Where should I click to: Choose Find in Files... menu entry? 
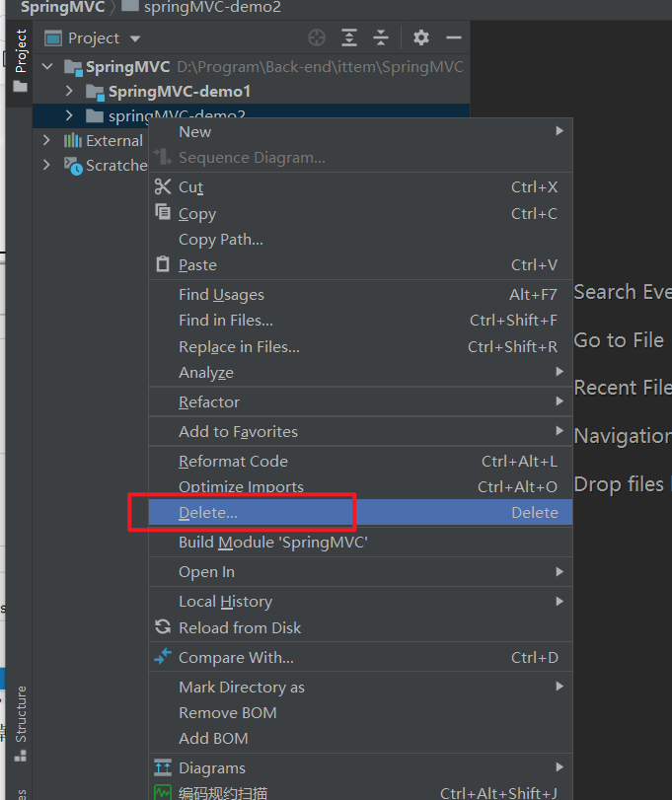point(360,320)
